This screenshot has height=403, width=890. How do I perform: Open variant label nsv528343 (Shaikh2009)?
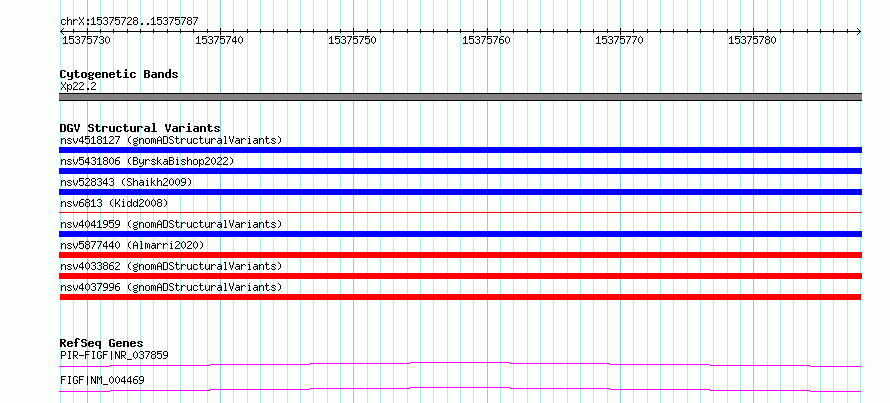click(x=126, y=182)
